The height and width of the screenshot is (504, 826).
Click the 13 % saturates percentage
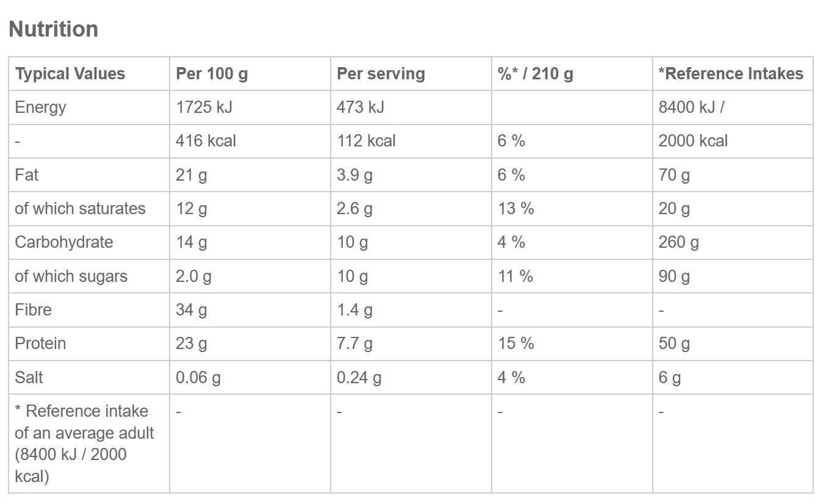point(515,209)
